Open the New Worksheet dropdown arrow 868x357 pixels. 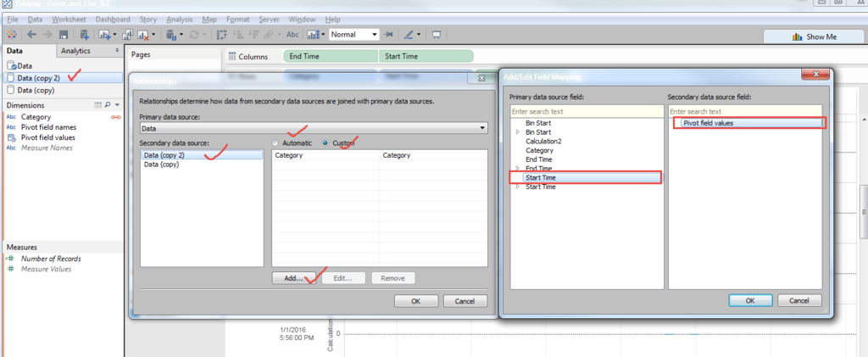[114, 35]
